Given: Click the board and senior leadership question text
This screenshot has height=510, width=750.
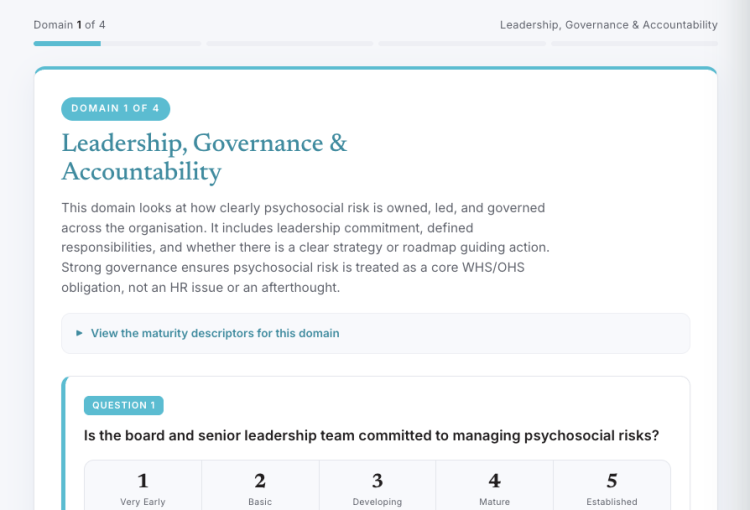Looking at the screenshot, I should tap(371, 435).
